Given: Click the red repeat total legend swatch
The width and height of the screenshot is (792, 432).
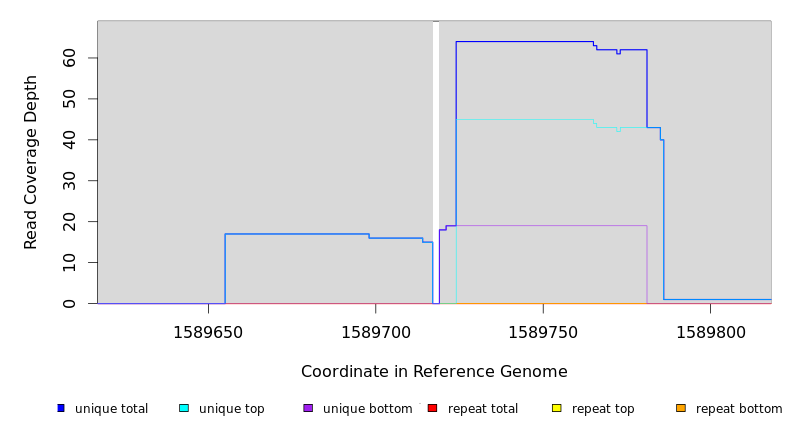Looking at the screenshot, I should (x=432, y=408).
